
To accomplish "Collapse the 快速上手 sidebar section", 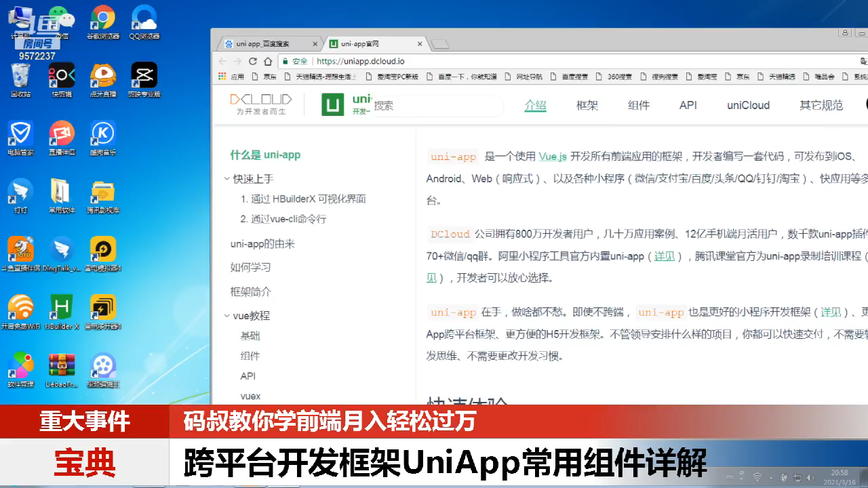I will click(227, 179).
